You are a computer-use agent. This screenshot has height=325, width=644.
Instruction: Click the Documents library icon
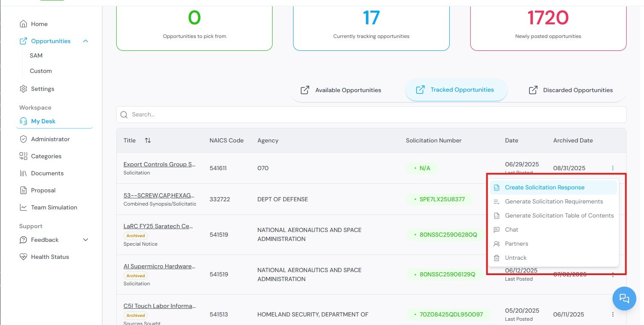click(23, 173)
